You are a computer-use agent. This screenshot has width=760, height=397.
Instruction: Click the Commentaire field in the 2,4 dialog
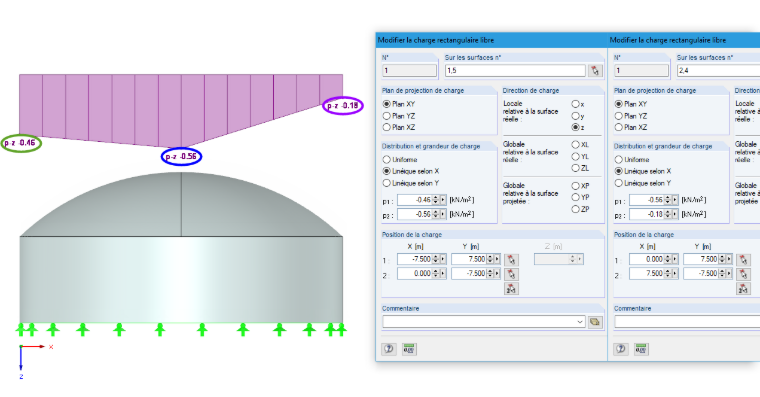pos(687,322)
